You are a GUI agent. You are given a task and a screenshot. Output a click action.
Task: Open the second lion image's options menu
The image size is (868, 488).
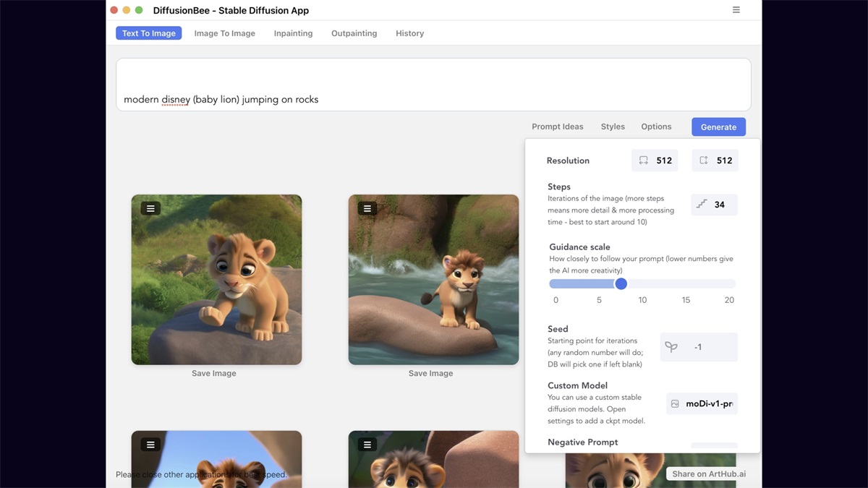click(x=367, y=207)
